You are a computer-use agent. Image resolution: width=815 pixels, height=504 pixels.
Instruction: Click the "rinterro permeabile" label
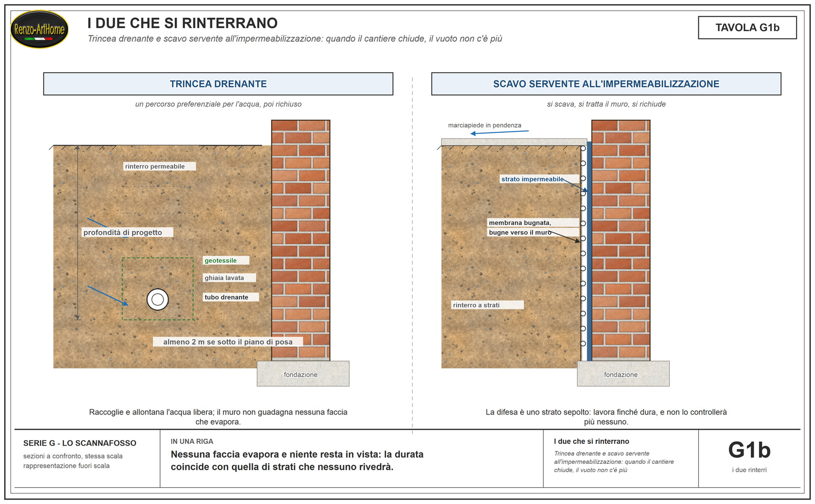pos(159,166)
